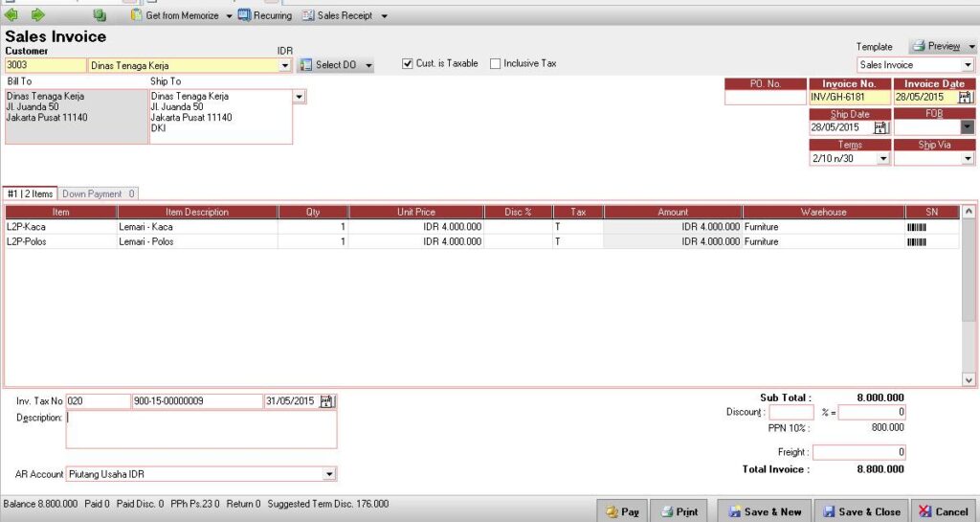
Task: Click serial number barcode for L2P-Kaca row
Action: [x=917, y=228]
